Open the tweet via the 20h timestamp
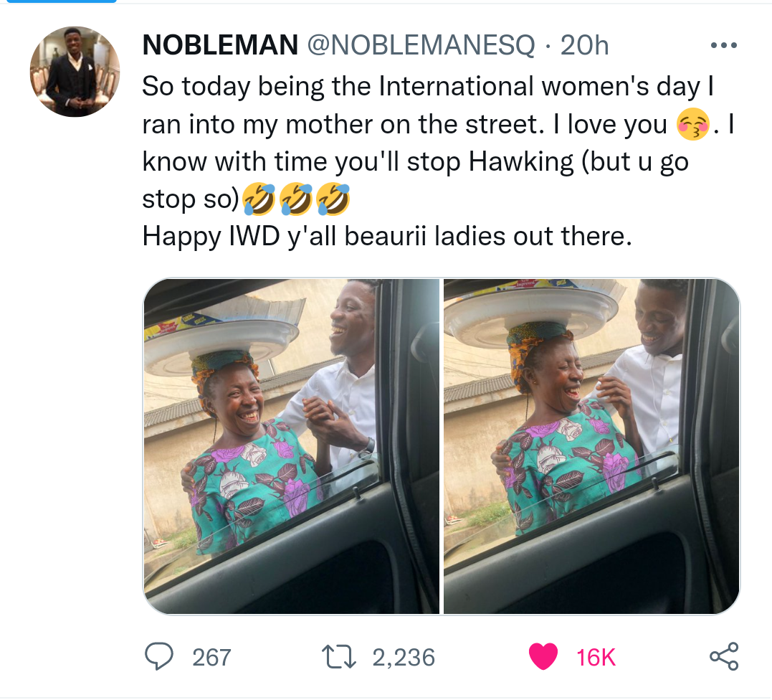 click(x=584, y=46)
